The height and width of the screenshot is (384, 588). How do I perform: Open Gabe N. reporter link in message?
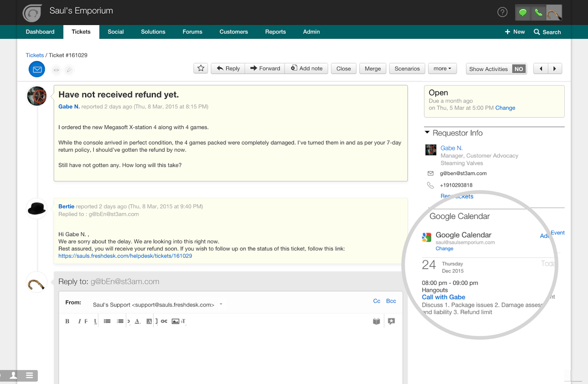[x=69, y=106]
